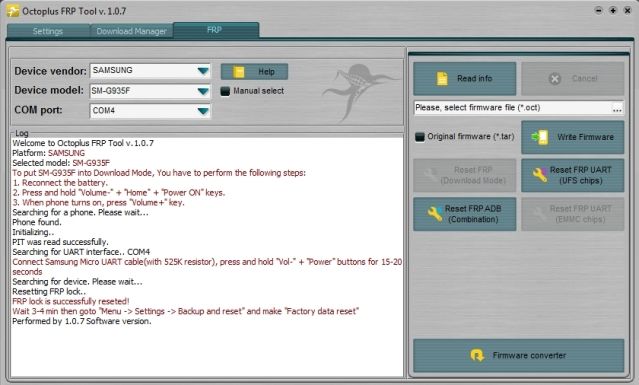The image size is (639, 385).
Task: Select the FRP tab
Action: coord(216,30)
